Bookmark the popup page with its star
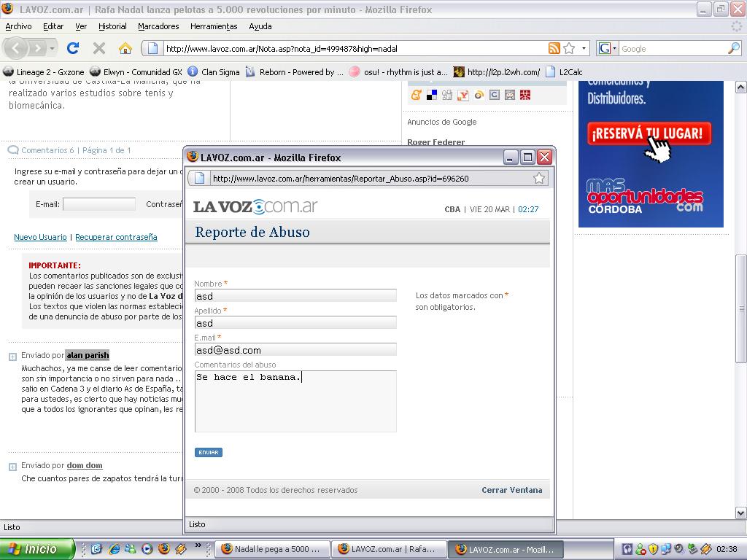 point(539,178)
